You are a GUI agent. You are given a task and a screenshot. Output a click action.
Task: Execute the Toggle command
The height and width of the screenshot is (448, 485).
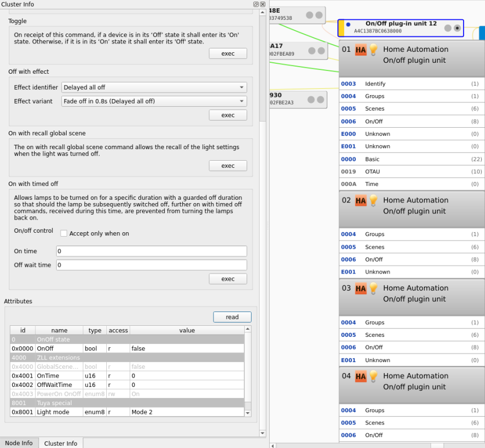(228, 53)
